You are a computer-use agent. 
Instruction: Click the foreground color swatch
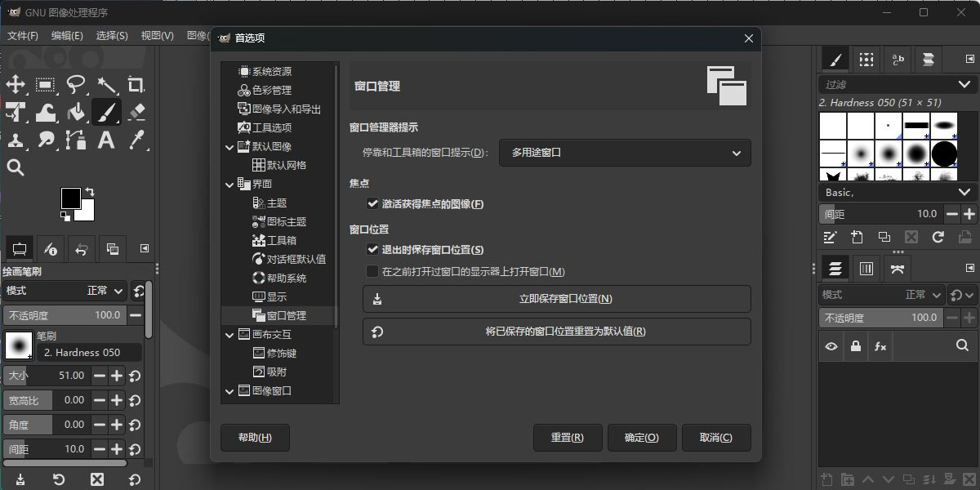coord(72,199)
